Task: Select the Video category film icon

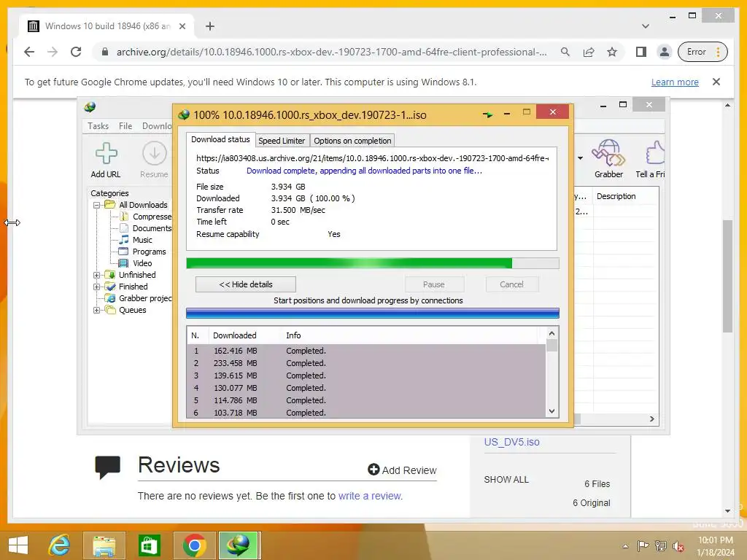Action: [x=123, y=262]
